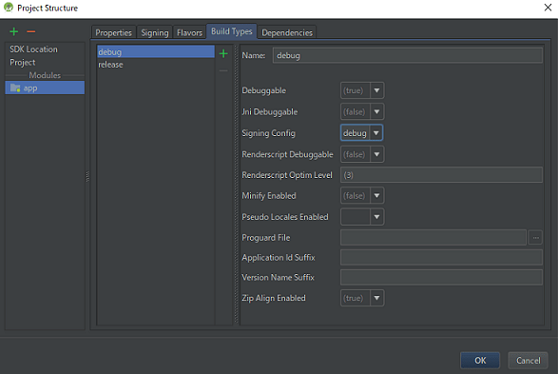Click the red minus to remove module
The width and height of the screenshot is (558, 374).
[31, 32]
